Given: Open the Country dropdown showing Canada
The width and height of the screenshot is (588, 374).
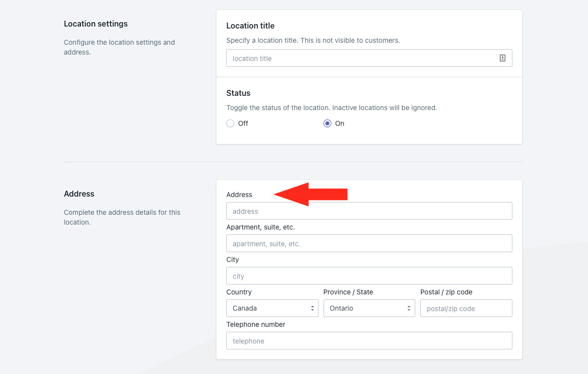Looking at the screenshot, I should pos(272,308).
